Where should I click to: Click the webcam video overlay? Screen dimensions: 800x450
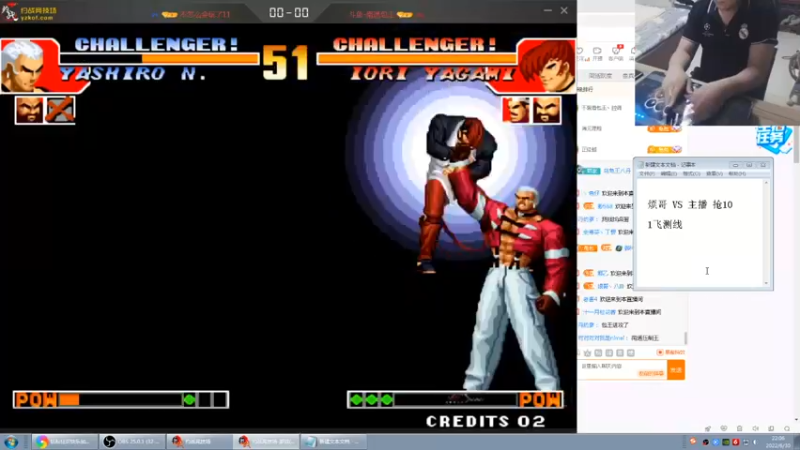[717, 62]
